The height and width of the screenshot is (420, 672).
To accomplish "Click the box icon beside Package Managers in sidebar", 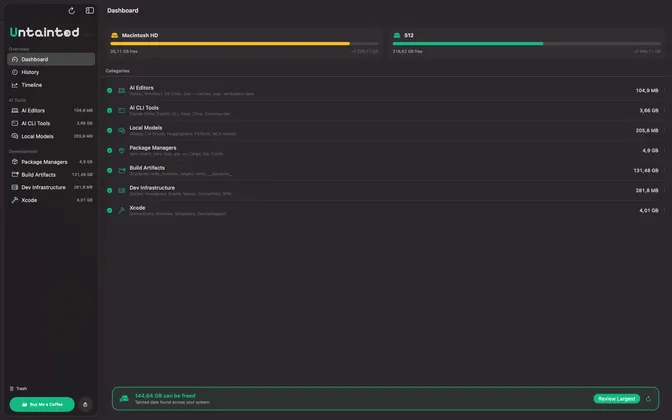I will tap(15, 162).
